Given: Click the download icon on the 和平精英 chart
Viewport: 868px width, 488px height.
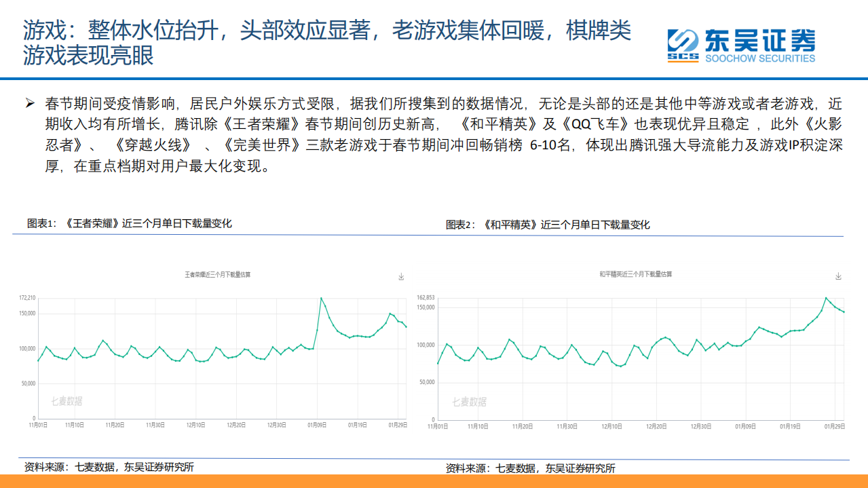Looking at the screenshot, I should [839, 276].
